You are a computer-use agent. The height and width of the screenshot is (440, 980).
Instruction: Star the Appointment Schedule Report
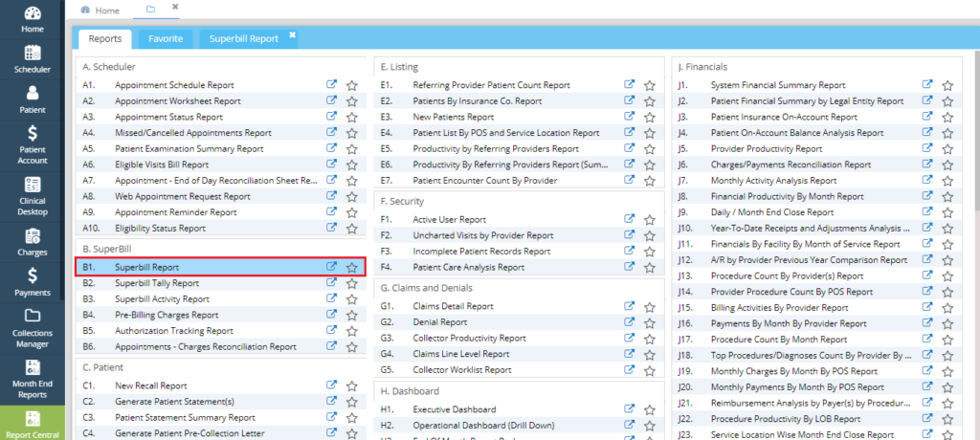coord(352,85)
